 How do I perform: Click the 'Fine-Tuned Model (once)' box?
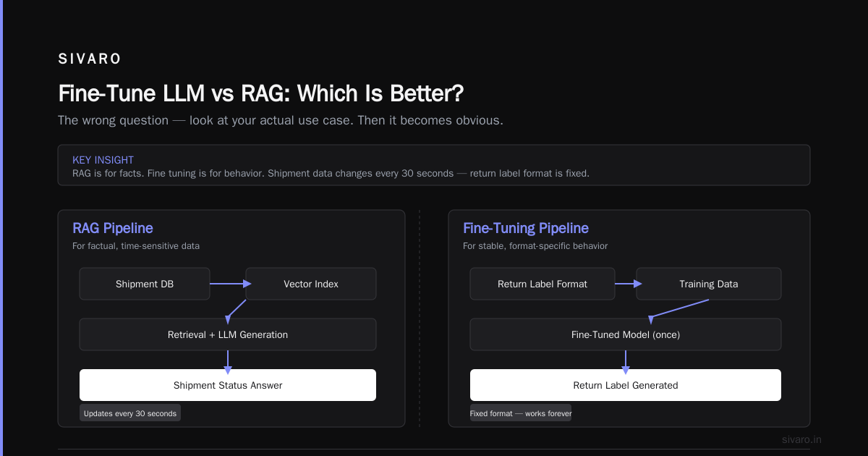point(626,334)
